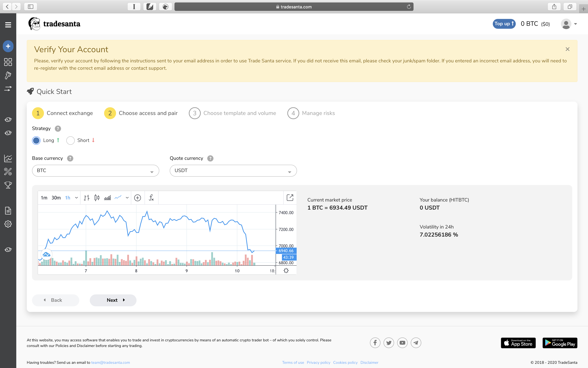588x368 pixels.
Task: Open the pen-shaped icon in the sidebar
Action: click(x=8, y=76)
